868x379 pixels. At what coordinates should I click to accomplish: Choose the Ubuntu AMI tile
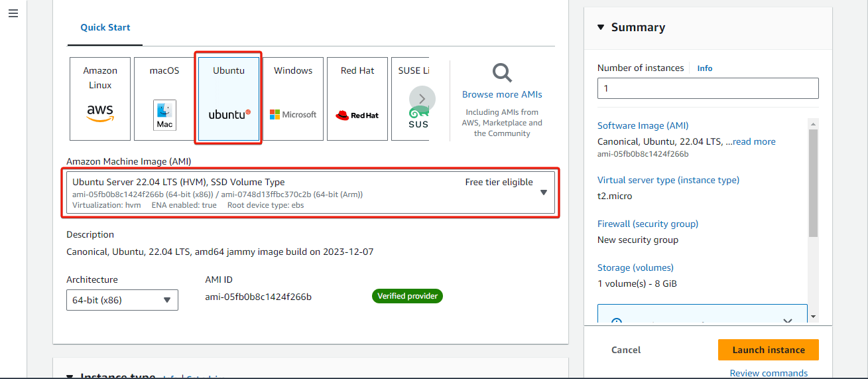coord(229,99)
